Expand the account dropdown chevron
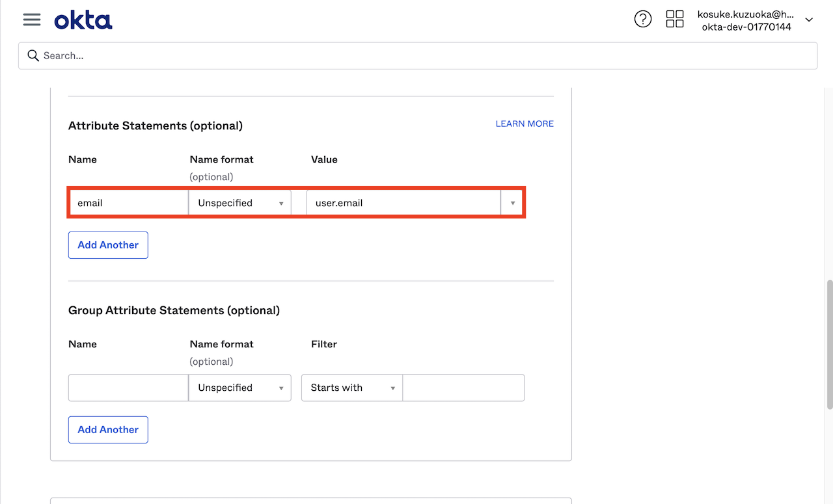833x504 pixels. pyautogui.click(x=809, y=20)
